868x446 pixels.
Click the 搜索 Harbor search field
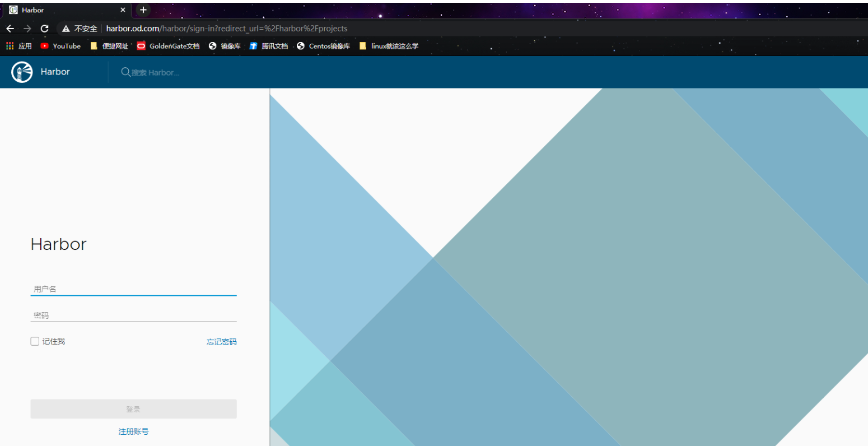[x=155, y=73]
